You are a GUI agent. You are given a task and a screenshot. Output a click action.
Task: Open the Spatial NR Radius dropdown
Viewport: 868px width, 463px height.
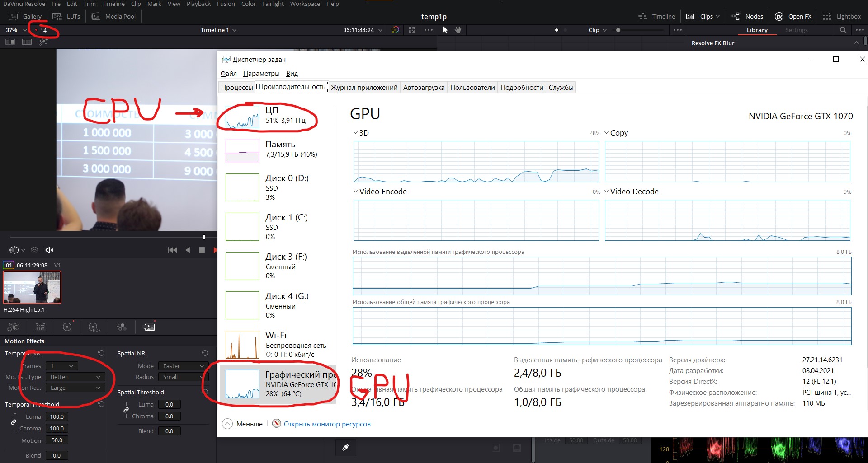[x=183, y=377]
